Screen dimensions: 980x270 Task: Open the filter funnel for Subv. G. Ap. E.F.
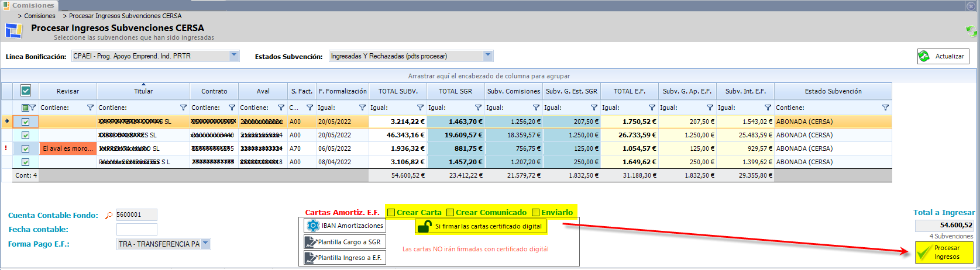[710, 108]
